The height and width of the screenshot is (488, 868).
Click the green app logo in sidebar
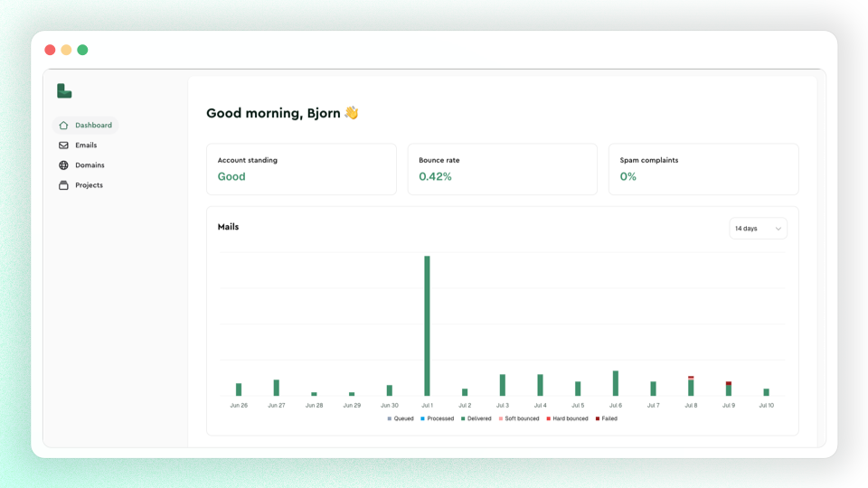[x=64, y=90]
